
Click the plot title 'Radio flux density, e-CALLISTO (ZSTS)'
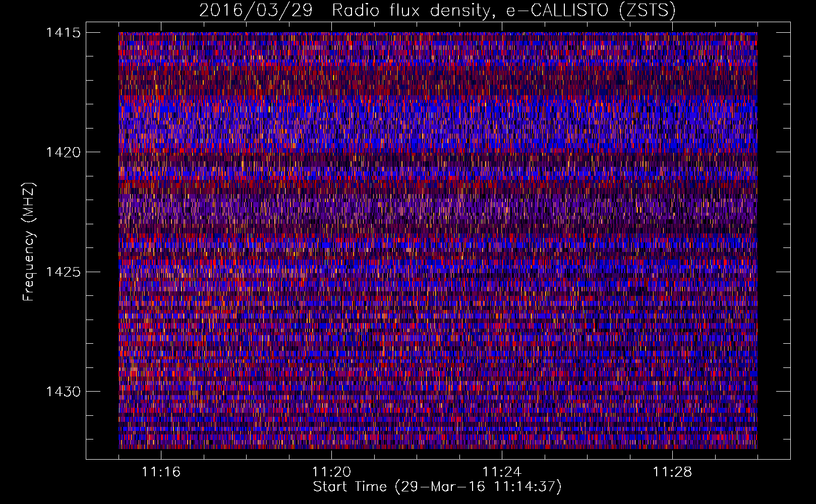coord(504,10)
